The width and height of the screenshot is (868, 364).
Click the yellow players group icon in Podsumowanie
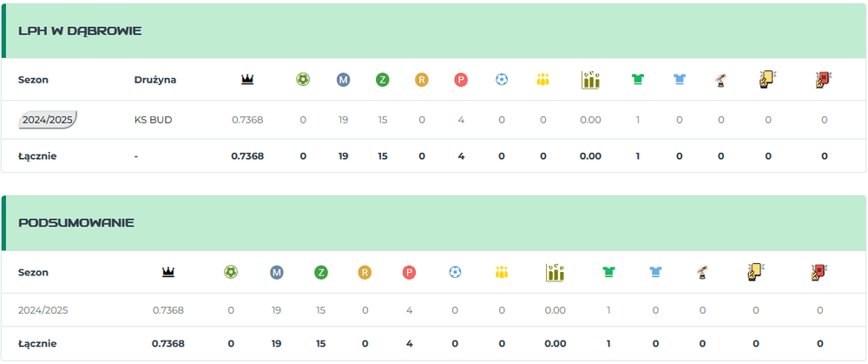(x=502, y=272)
